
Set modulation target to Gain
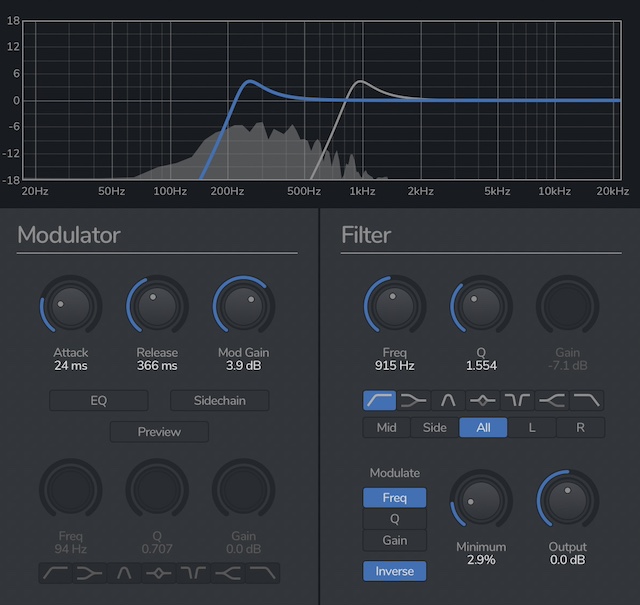[394, 540]
